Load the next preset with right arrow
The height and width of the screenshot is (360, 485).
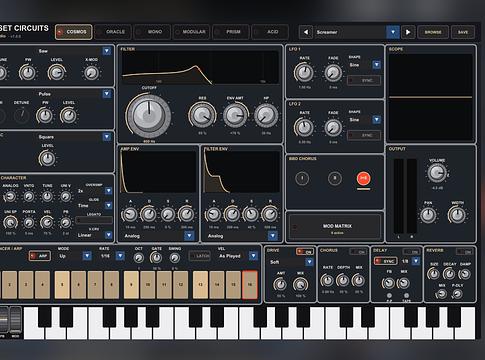click(x=408, y=32)
